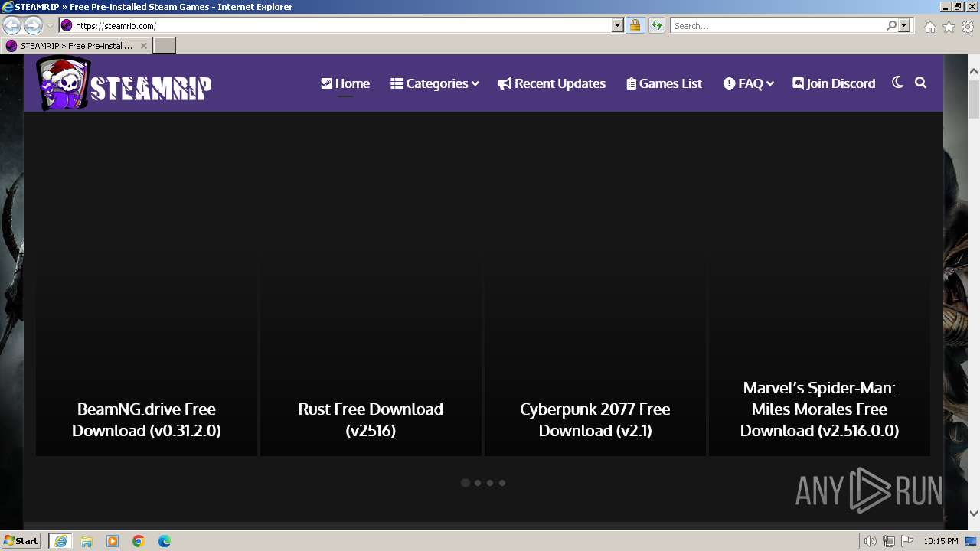Select the first slider pagination dot

pyautogui.click(x=465, y=483)
